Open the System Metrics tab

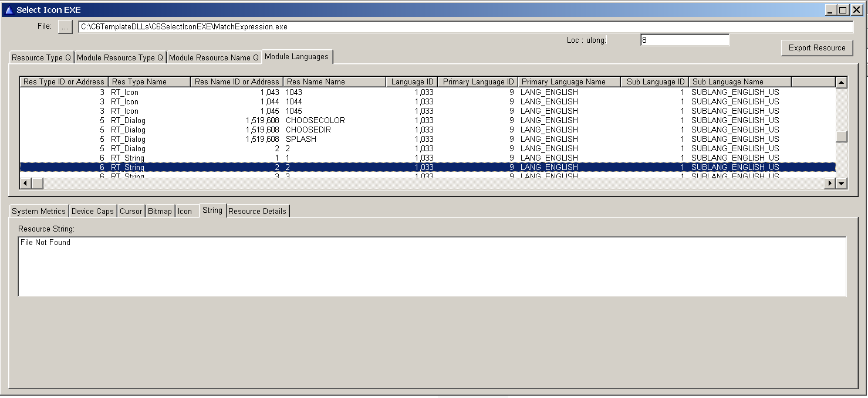pyautogui.click(x=39, y=211)
